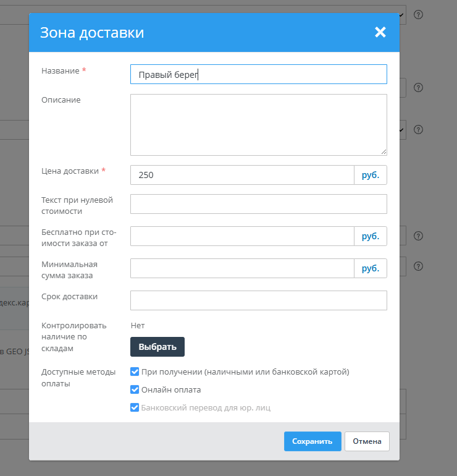Uncheck the Онлайн оплата checkbox
Screen dimensions: 457x476
coord(135,390)
